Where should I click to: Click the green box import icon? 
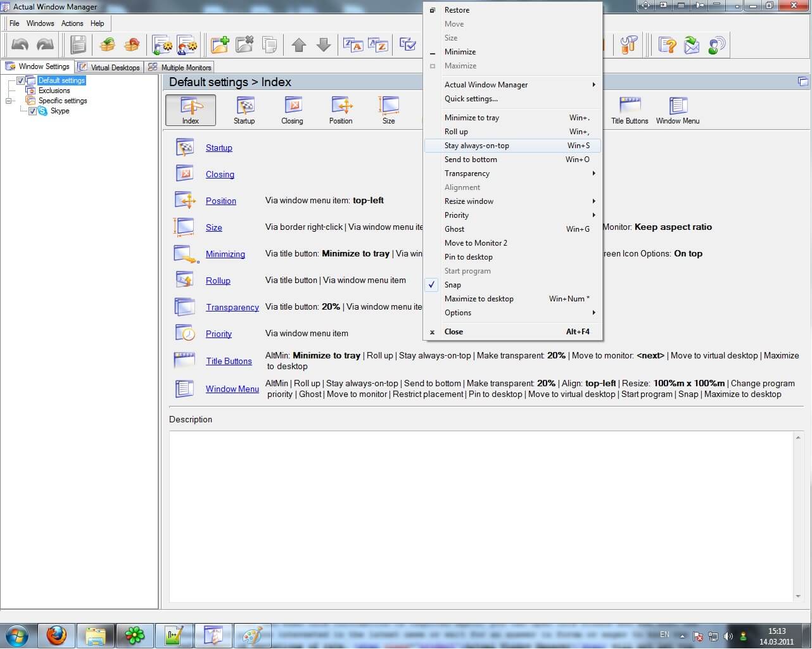(x=108, y=45)
